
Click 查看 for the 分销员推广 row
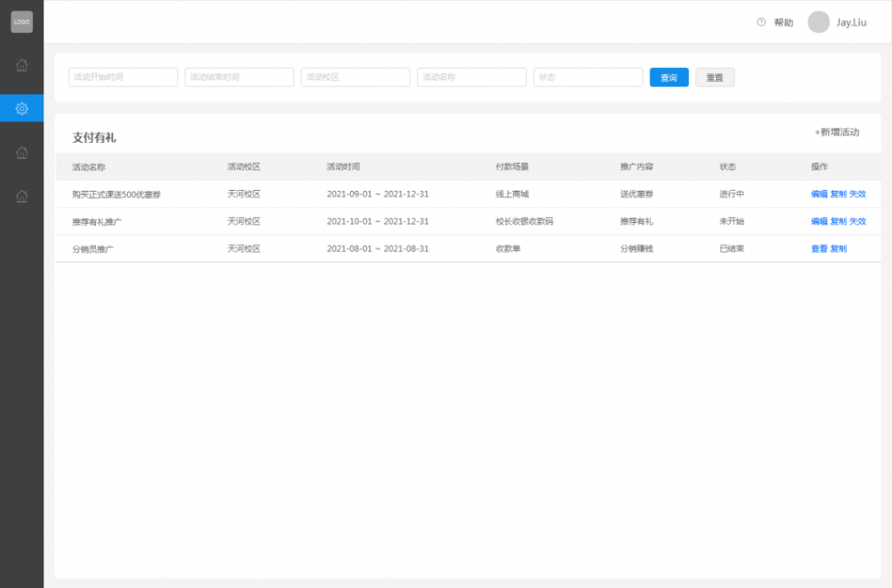tap(819, 248)
